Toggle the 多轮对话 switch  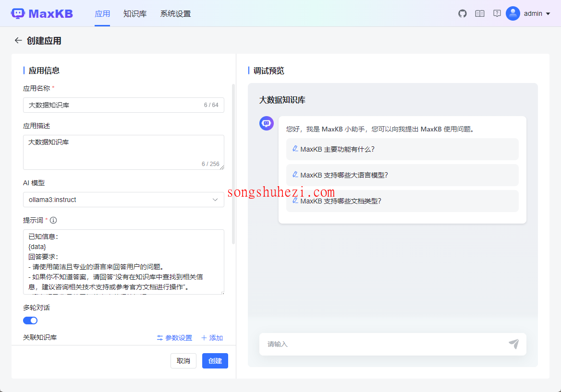30,321
